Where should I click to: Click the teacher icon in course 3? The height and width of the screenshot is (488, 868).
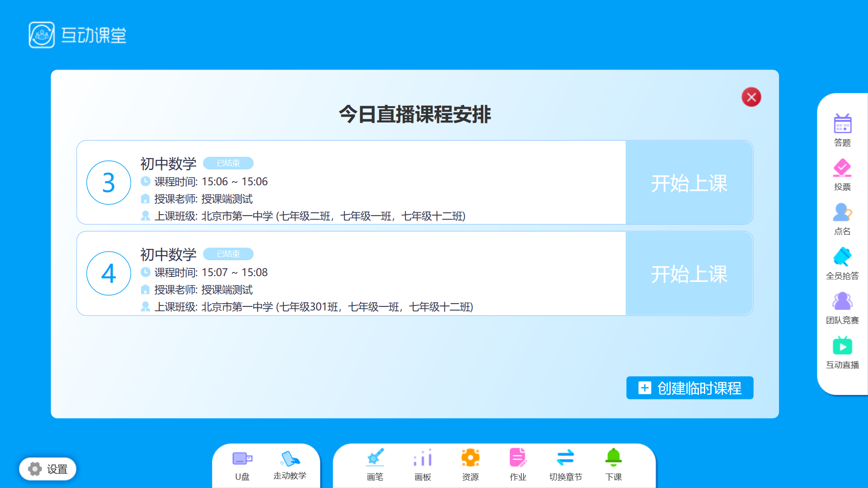pyautogui.click(x=145, y=198)
